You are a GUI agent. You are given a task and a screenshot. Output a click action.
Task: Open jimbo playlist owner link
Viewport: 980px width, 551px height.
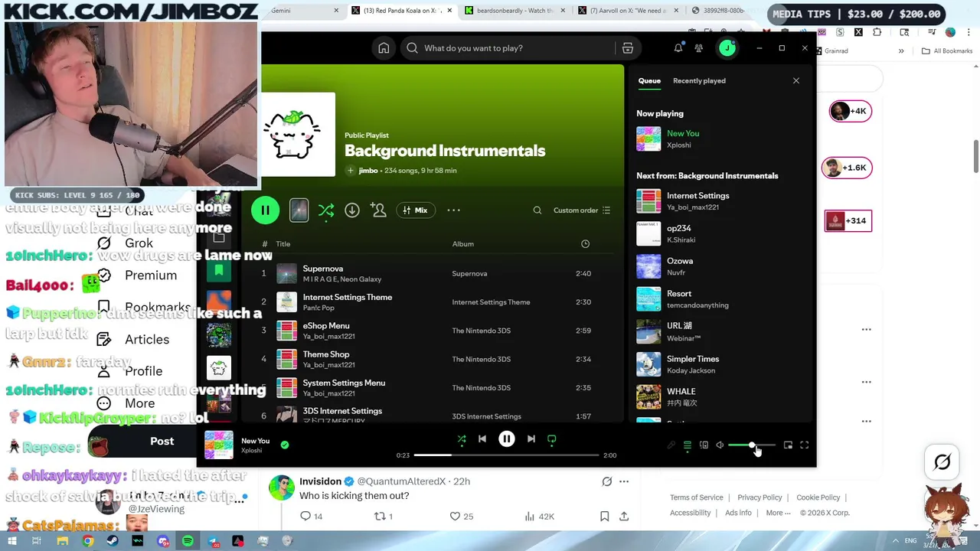click(368, 171)
